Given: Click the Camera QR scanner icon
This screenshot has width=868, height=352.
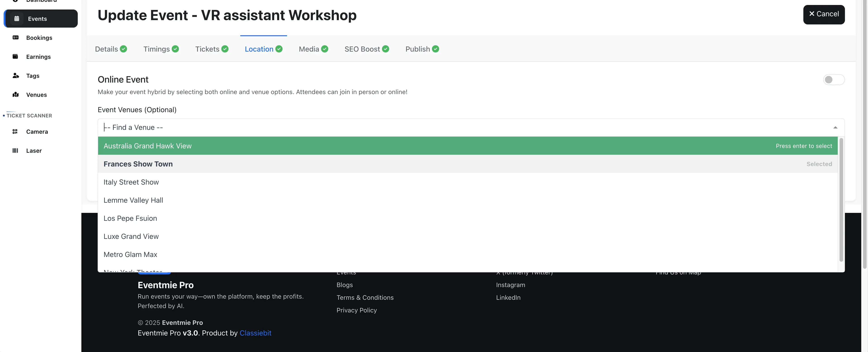Looking at the screenshot, I should [15, 131].
